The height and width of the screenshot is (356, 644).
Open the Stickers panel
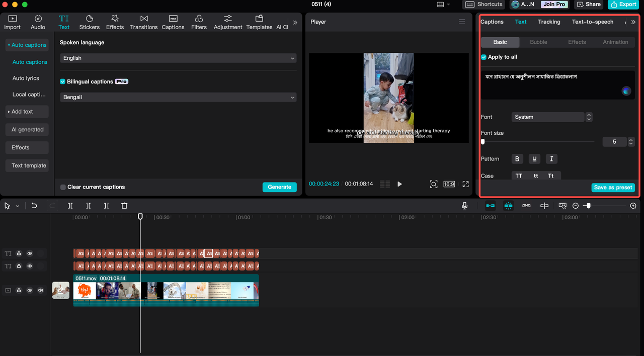[89, 22]
